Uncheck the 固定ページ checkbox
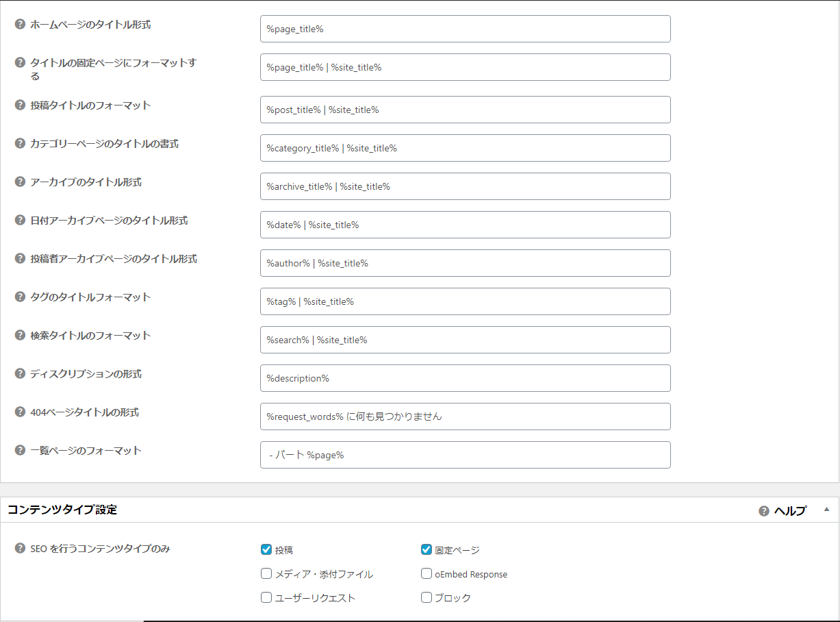Screen dimensions: 840x622 click(x=427, y=549)
